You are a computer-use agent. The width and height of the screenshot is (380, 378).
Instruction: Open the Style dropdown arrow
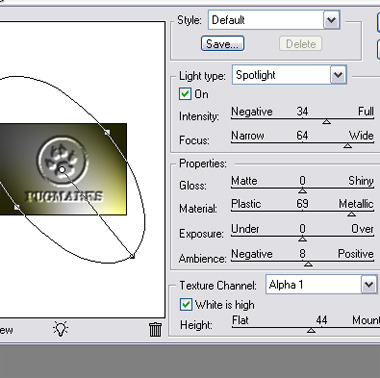tap(331, 20)
